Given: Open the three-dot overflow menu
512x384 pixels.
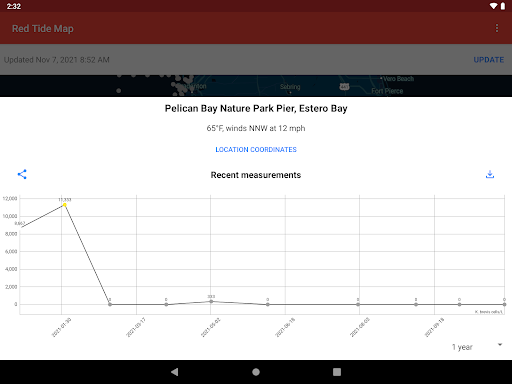Looking at the screenshot, I should pyautogui.click(x=497, y=28).
